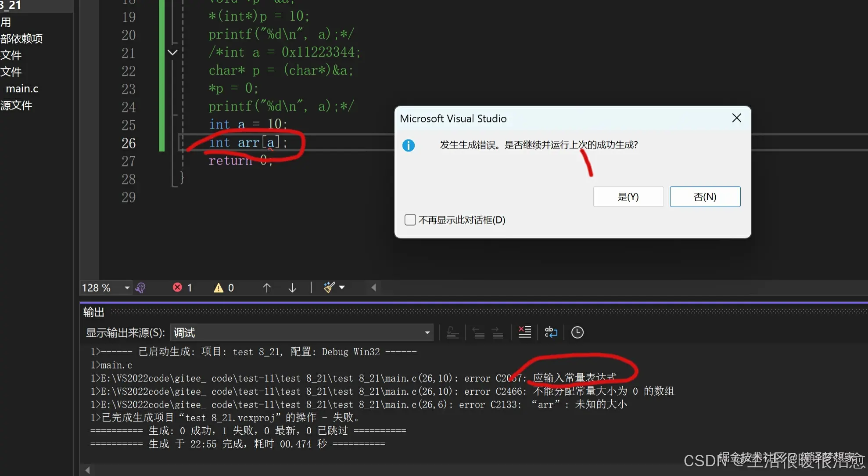Click line number 29 in the gutter
The height and width of the screenshot is (476, 868).
129,197
